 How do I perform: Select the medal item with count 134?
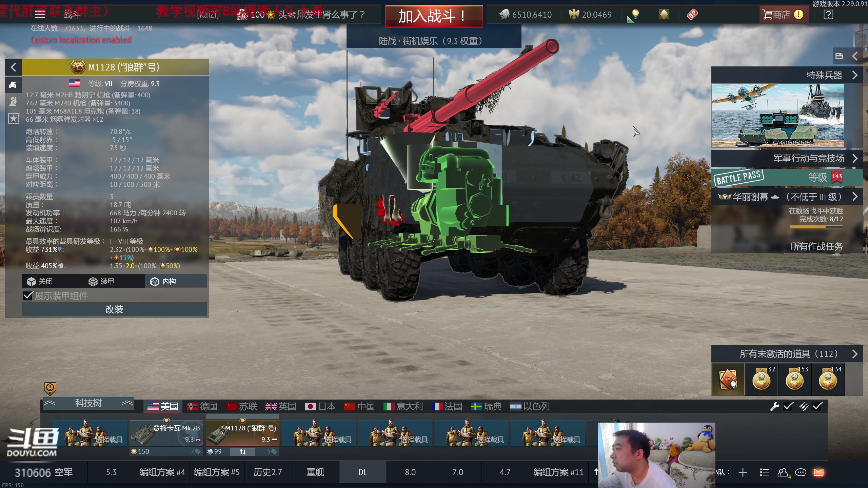click(x=828, y=379)
